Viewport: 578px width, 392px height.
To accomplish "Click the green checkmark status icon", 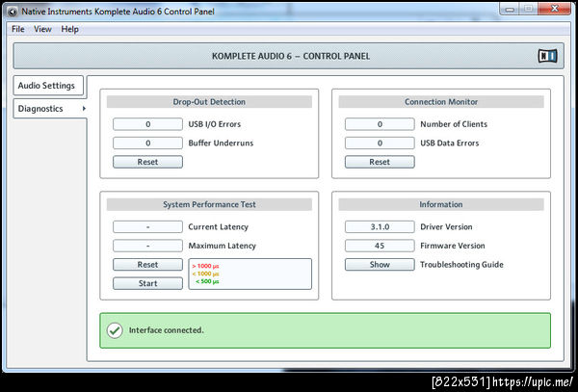I will click(115, 330).
